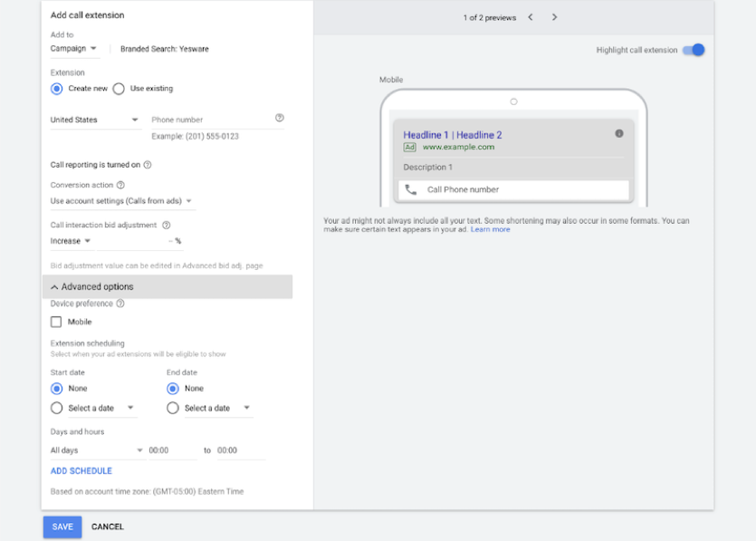
Task: Select the Create new radio button
Action: (x=57, y=89)
